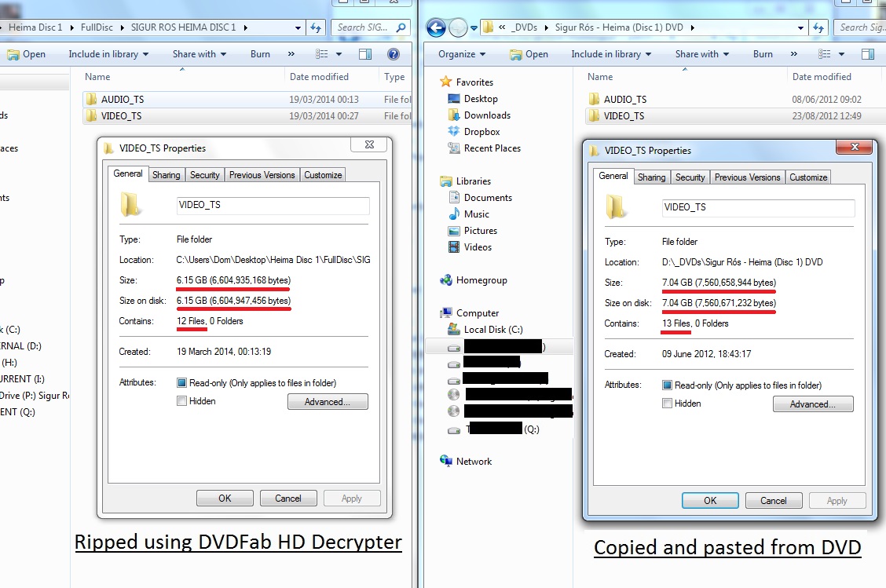The height and width of the screenshot is (588, 886).
Task: Open Security tab in left Properties dialog
Action: [x=204, y=175]
